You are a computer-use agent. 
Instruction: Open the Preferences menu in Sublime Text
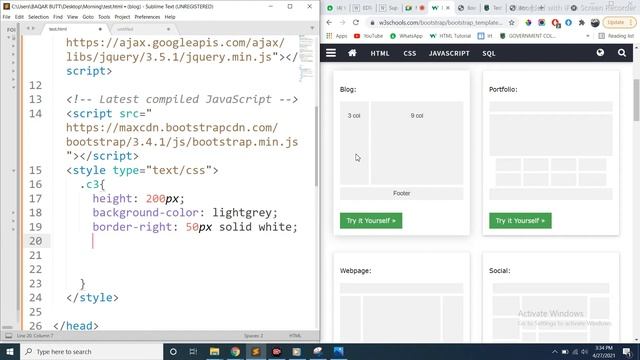pos(147,17)
